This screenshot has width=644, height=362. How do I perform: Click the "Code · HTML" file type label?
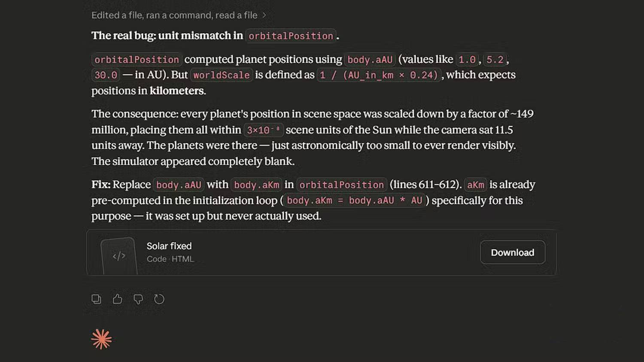click(170, 259)
